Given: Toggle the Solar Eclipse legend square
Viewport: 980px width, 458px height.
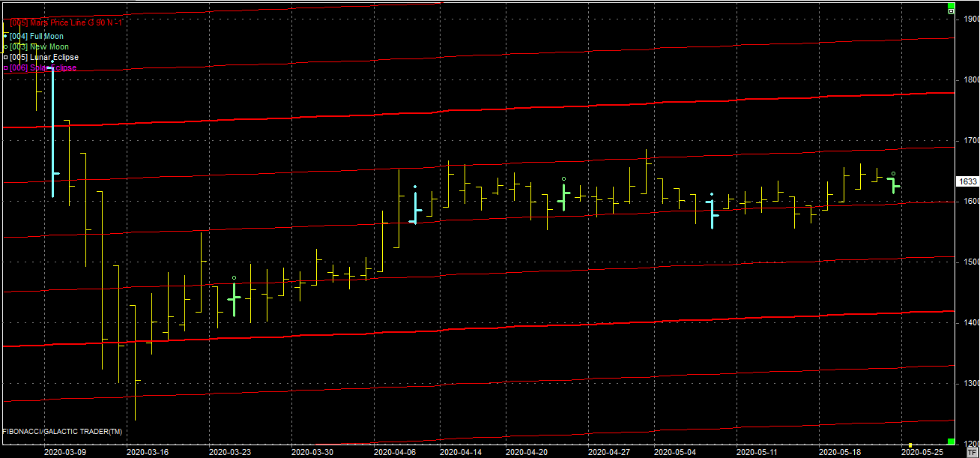Looking at the screenshot, I should 5,68.
